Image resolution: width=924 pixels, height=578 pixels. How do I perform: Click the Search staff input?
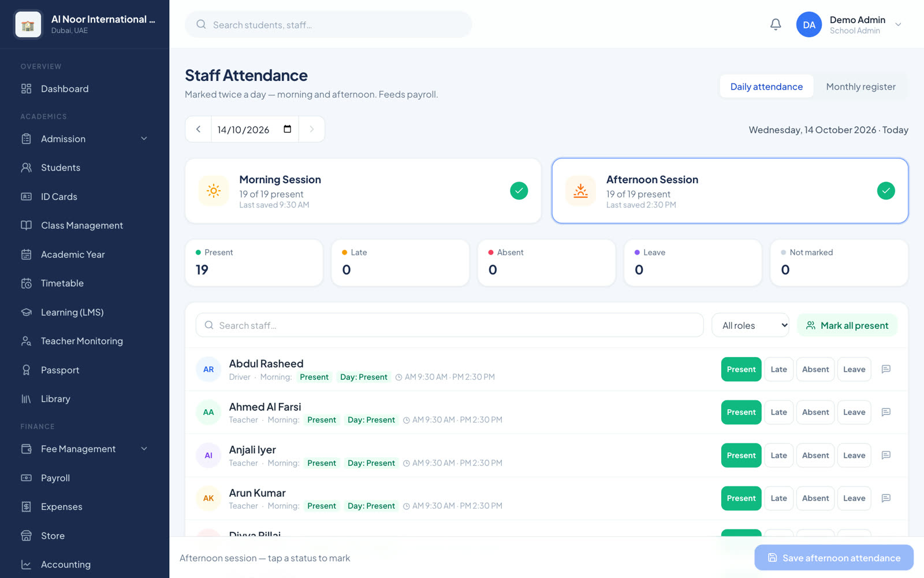click(450, 325)
